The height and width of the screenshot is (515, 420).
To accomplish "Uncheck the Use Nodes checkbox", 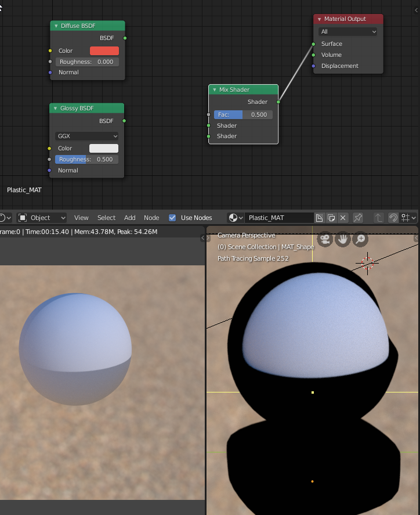I will click(172, 218).
